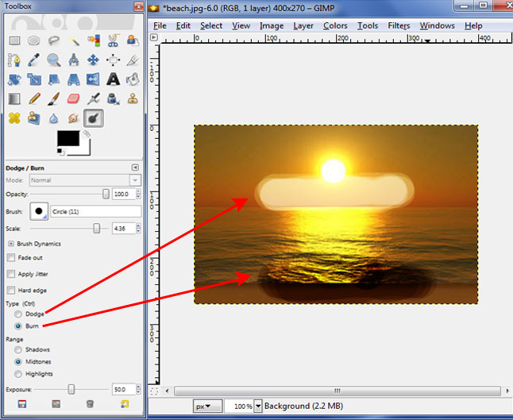
Task: Open the brush selector thumbnail
Action: point(39,211)
